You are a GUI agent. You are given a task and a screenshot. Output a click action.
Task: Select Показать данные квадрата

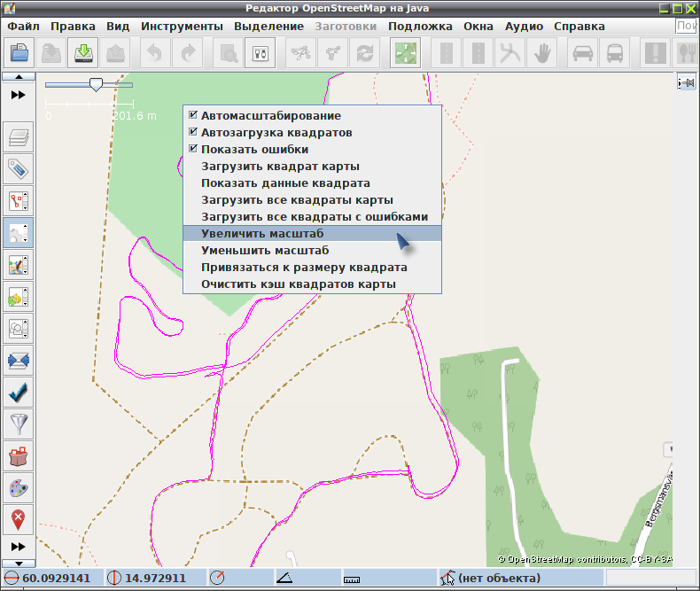coord(312,183)
